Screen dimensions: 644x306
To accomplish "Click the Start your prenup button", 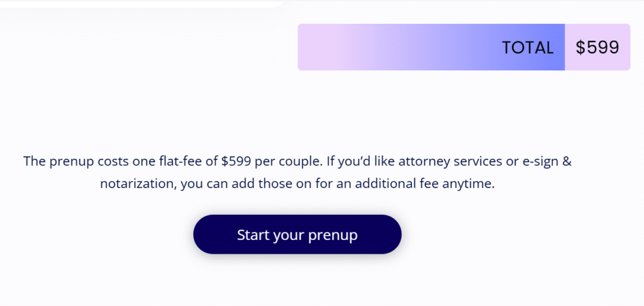I will pos(297,234).
